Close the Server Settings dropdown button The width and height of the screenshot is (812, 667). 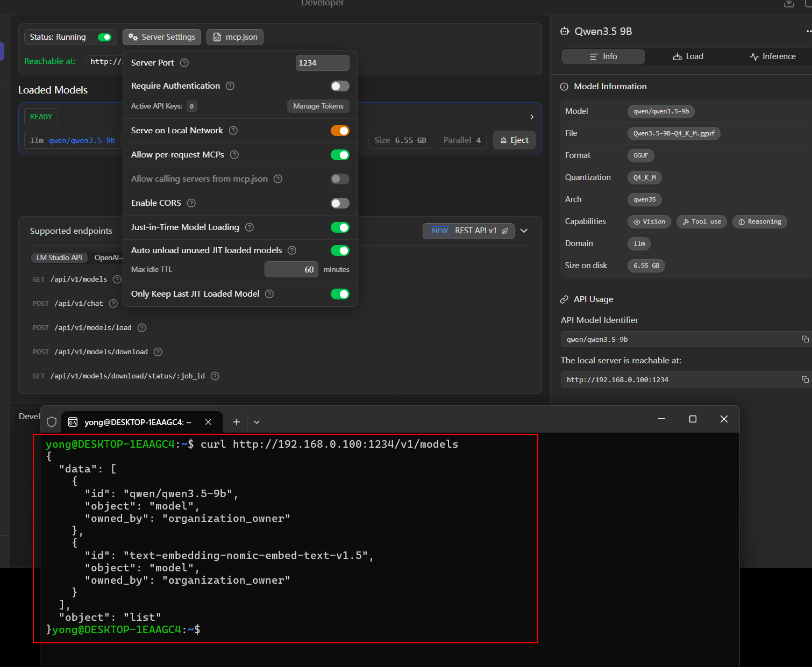tap(162, 37)
